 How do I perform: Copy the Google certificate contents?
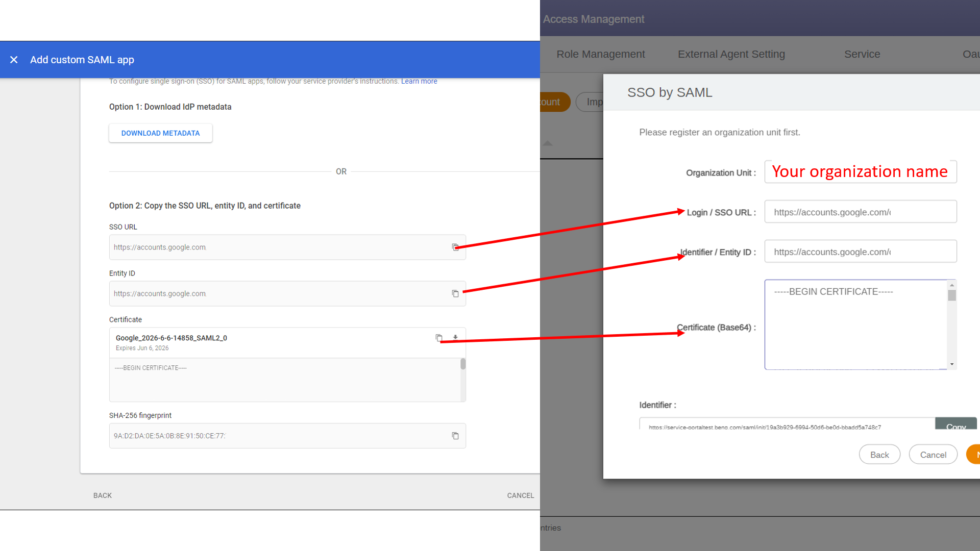pyautogui.click(x=438, y=338)
